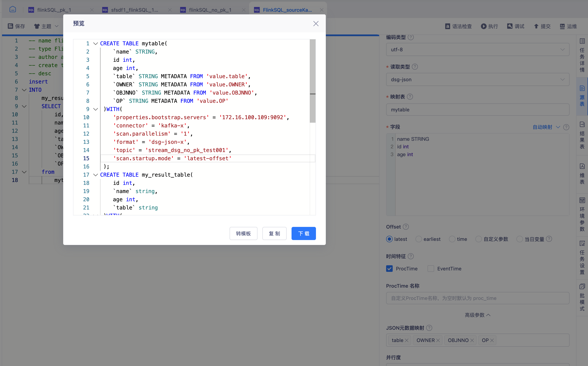This screenshot has width=588, height=366.
Task: Click the help icon next to 时间特征
Action: (411, 256)
